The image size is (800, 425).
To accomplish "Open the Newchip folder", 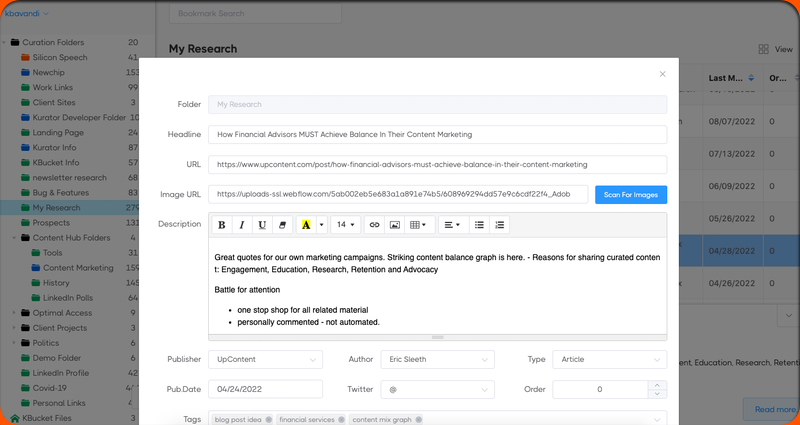I will (x=48, y=72).
